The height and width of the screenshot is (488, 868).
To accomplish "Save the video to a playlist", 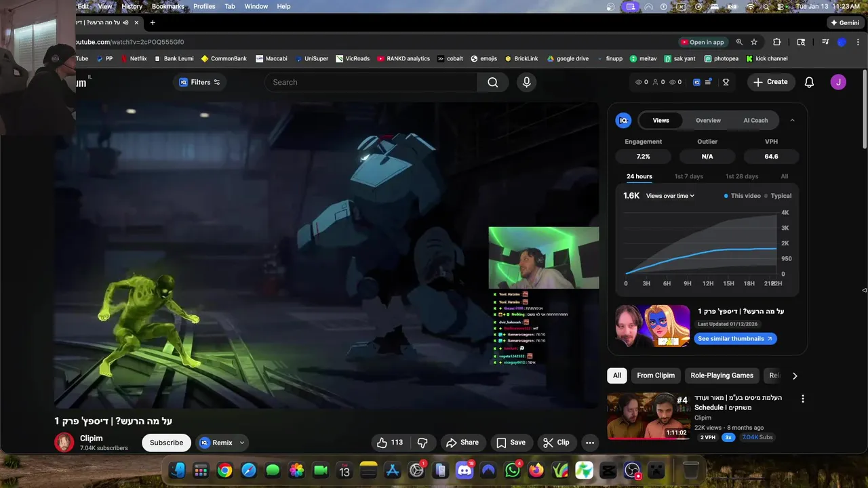I will pyautogui.click(x=511, y=443).
